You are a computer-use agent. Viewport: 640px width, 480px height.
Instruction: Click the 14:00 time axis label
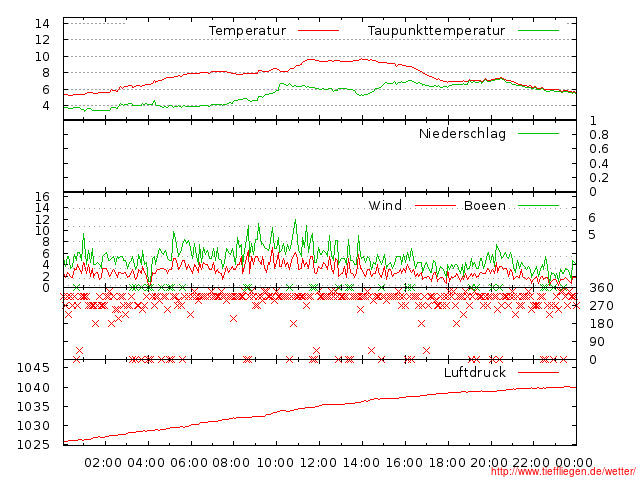coord(361,463)
